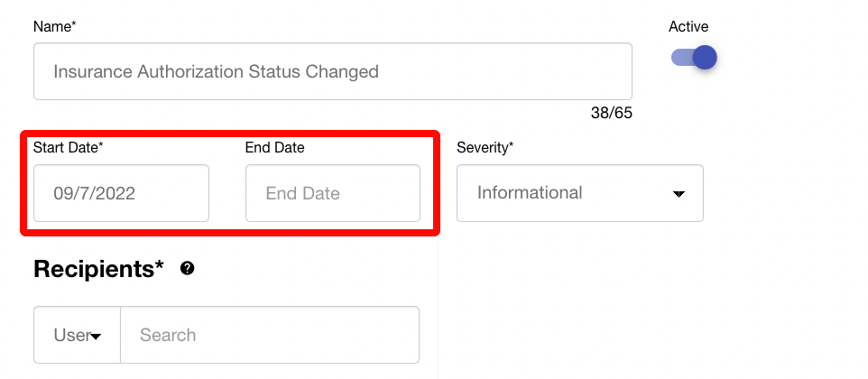Click into the Name text field

[x=332, y=71]
